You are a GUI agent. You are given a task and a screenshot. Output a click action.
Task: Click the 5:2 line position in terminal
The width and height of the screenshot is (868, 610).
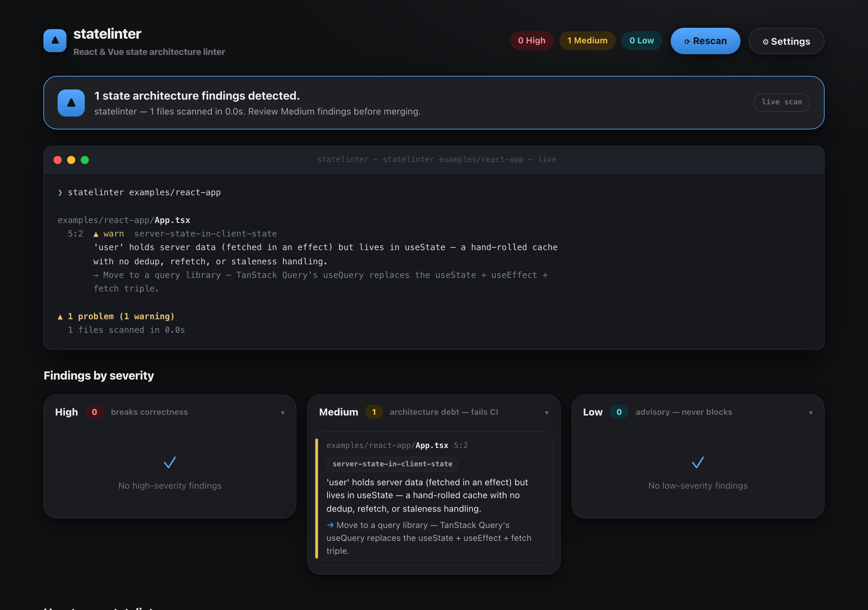75,233
